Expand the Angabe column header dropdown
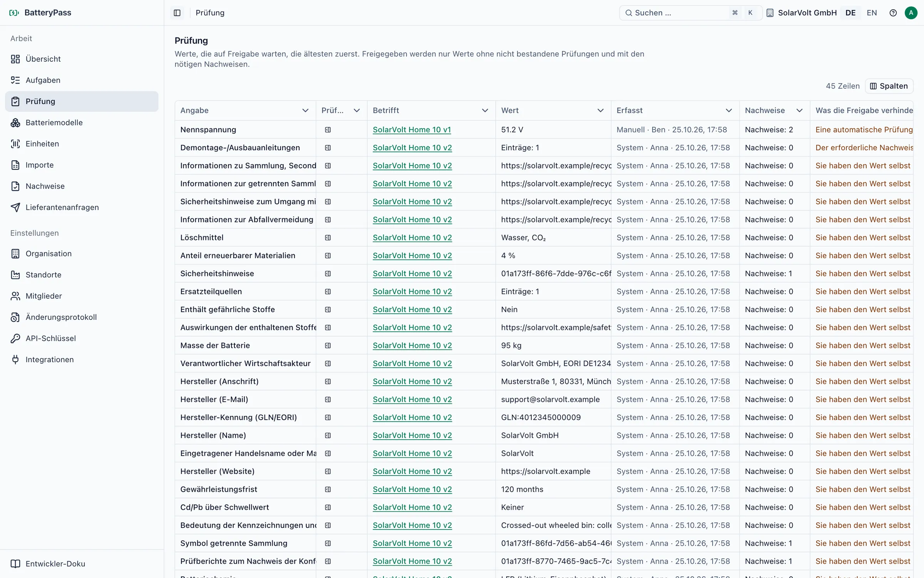This screenshot has height=578, width=924. (305, 111)
